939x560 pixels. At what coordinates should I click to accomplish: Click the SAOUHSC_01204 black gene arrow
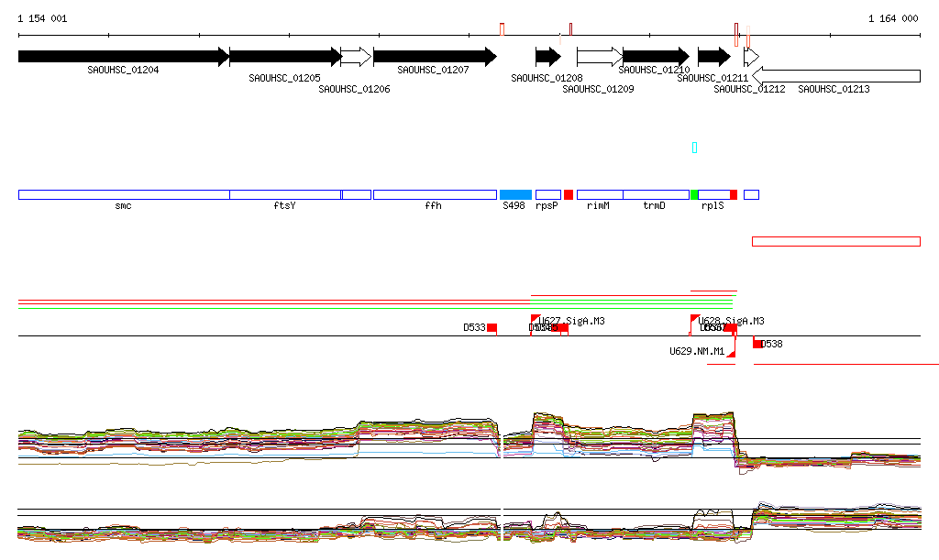(x=124, y=57)
